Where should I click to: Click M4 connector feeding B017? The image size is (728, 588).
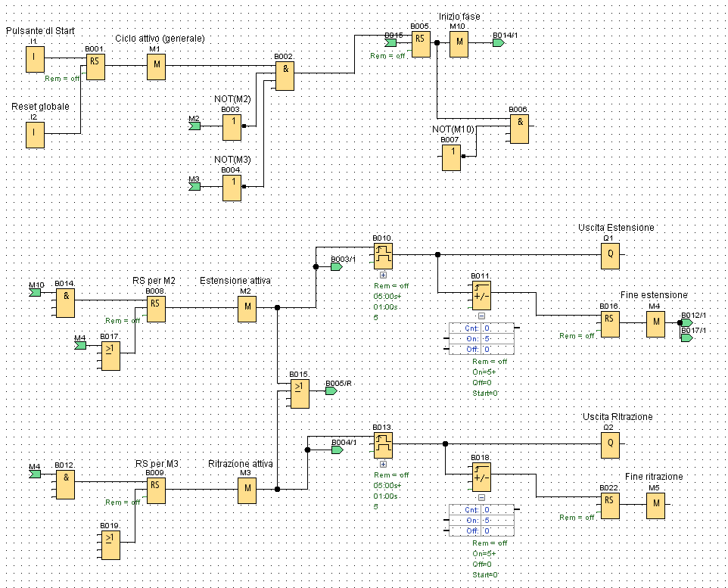[80, 345]
